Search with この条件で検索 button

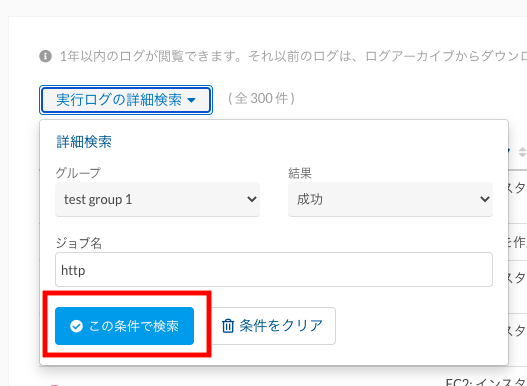(124, 326)
